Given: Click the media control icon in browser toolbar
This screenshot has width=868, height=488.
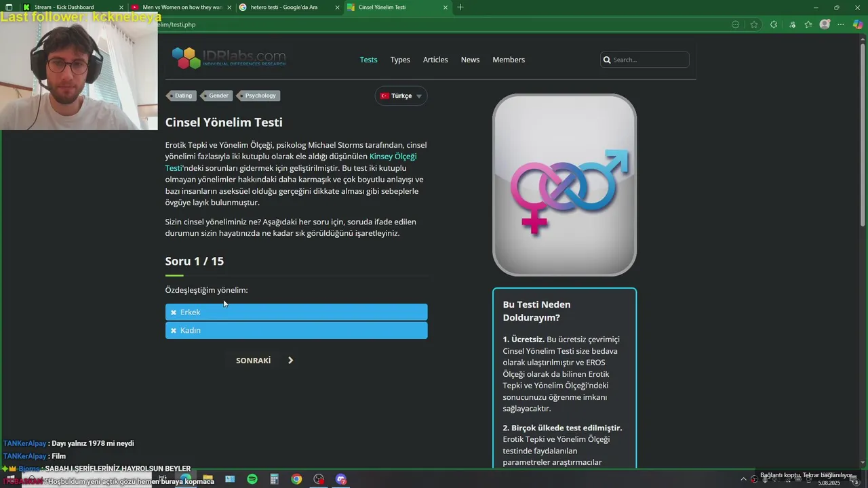Looking at the screenshot, I should [x=792, y=24].
